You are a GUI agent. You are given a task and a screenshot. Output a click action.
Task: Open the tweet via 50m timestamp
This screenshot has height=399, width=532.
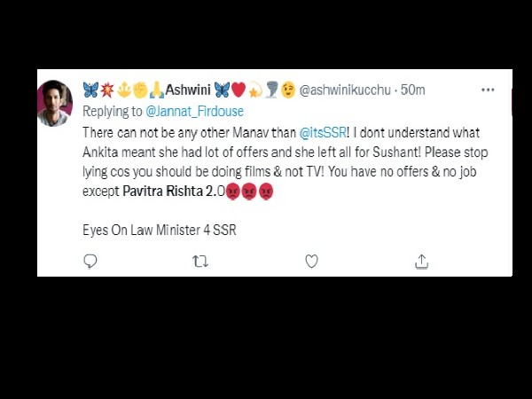(412, 90)
